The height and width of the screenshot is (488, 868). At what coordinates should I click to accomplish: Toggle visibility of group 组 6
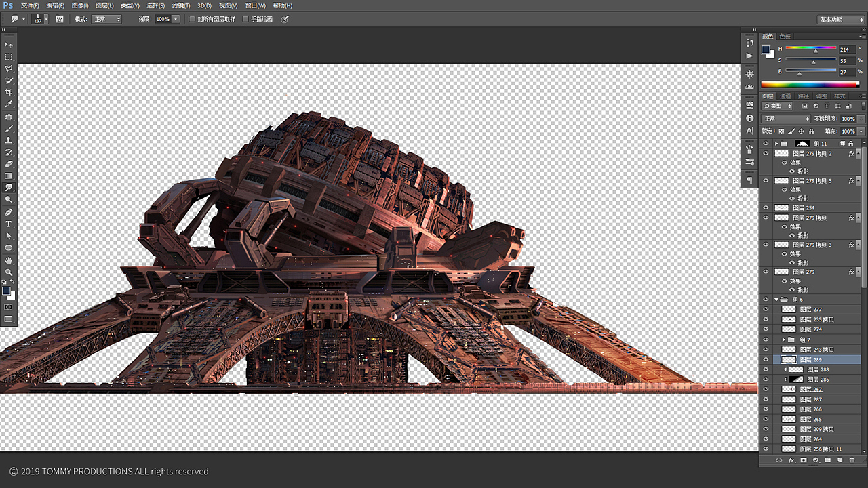pos(766,299)
